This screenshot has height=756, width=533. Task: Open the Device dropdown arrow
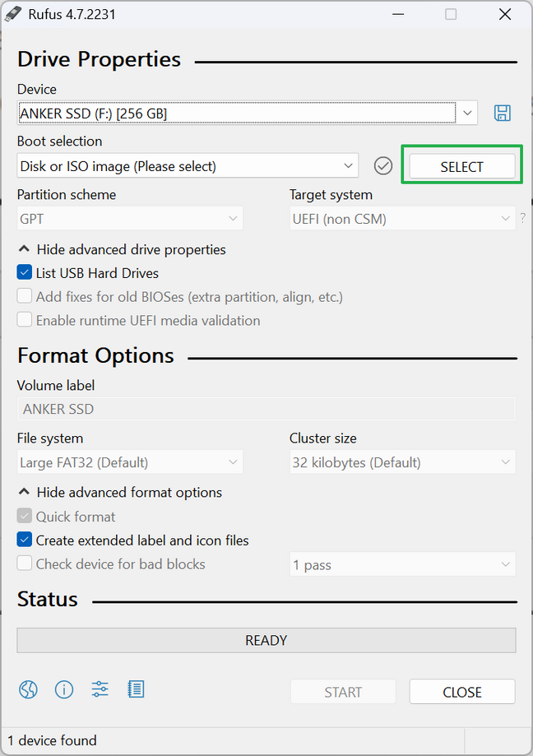pos(466,113)
